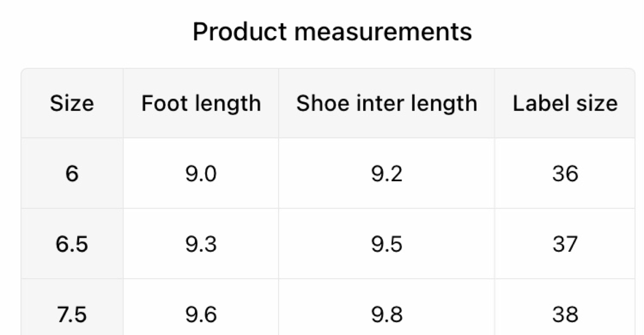
Task: Click shoe inter length 9.8
Action: [386, 315]
